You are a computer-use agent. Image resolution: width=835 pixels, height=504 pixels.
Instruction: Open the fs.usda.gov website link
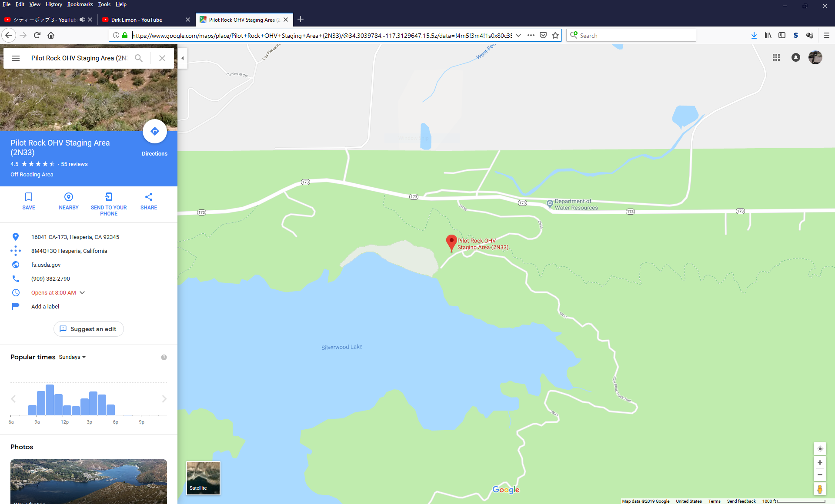[x=46, y=265]
